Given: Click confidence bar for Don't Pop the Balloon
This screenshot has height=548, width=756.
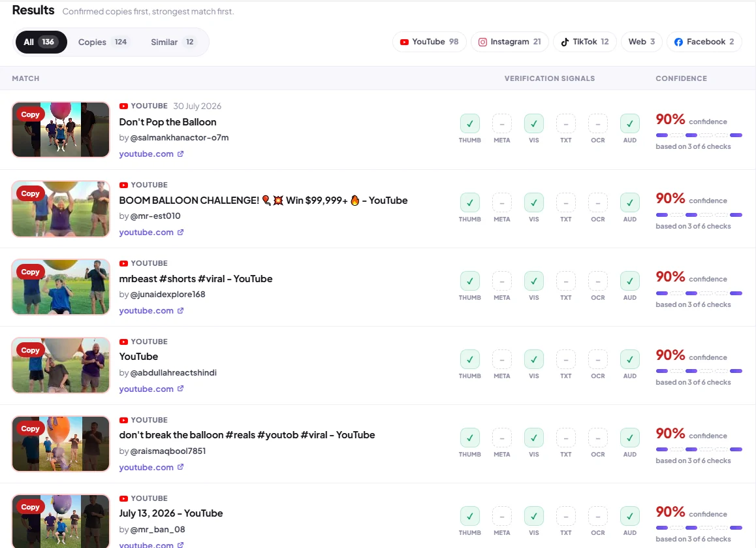Looking at the screenshot, I should point(699,135).
